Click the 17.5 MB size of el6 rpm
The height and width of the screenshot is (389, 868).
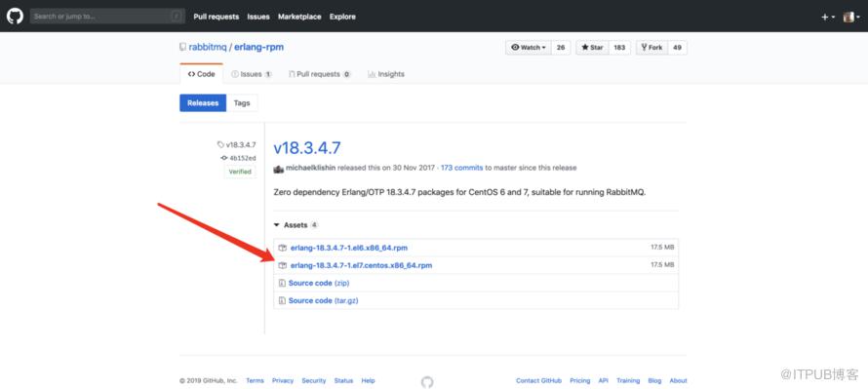pos(662,248)
